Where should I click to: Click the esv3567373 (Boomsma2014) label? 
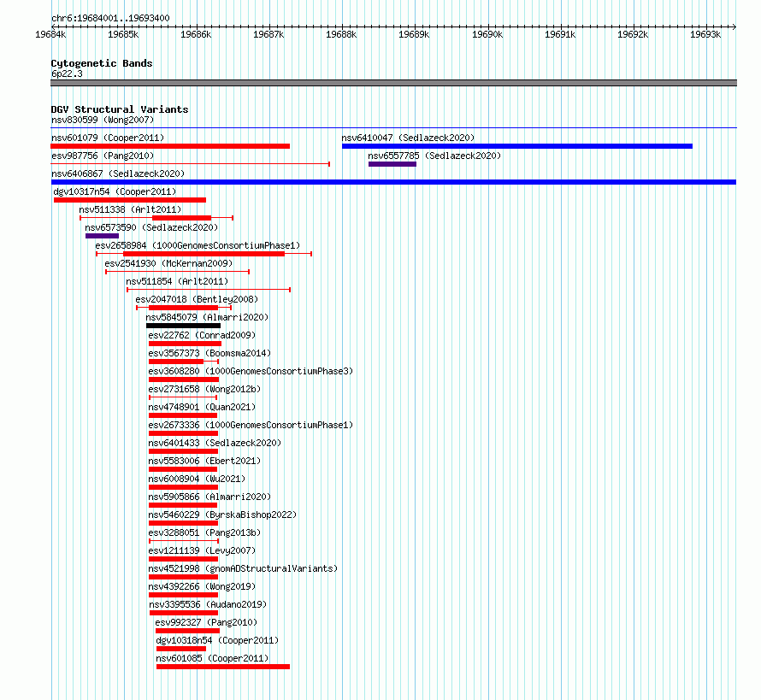[209, 353]
